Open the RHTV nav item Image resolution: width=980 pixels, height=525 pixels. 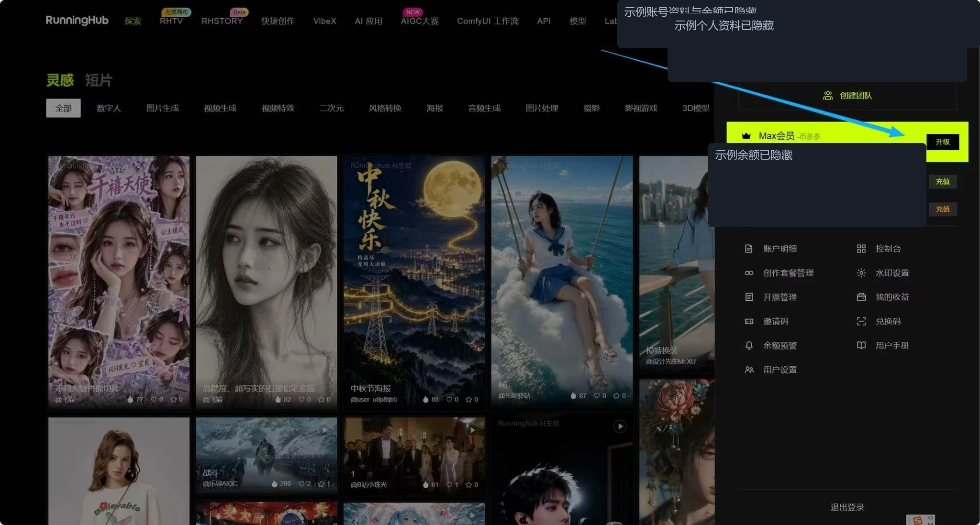(x=171, y=21)
